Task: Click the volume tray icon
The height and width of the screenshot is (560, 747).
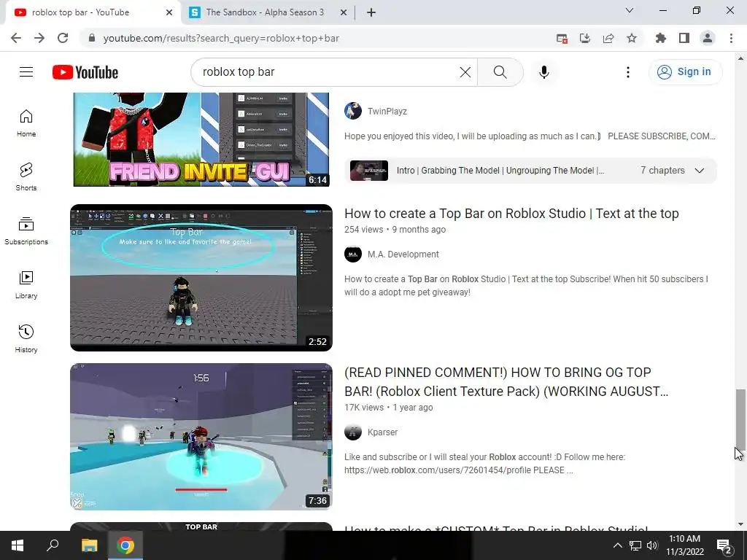Action: (x=653, y=545)
